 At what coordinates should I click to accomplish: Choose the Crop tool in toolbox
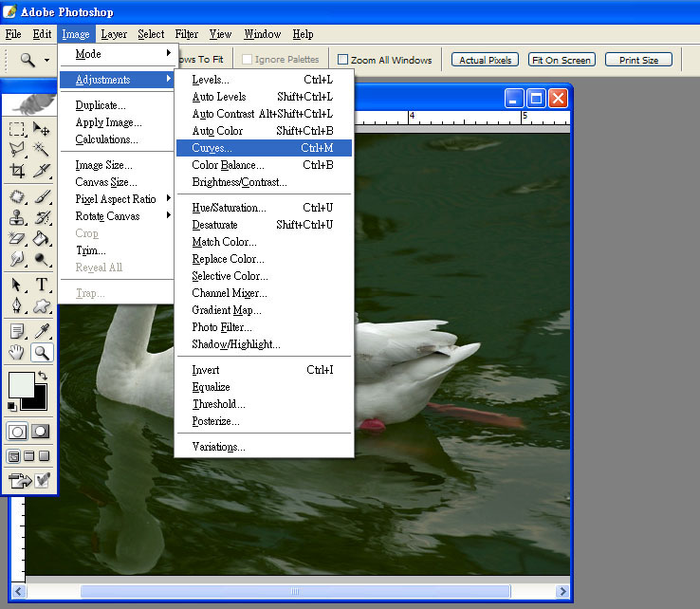click(17, 171)
